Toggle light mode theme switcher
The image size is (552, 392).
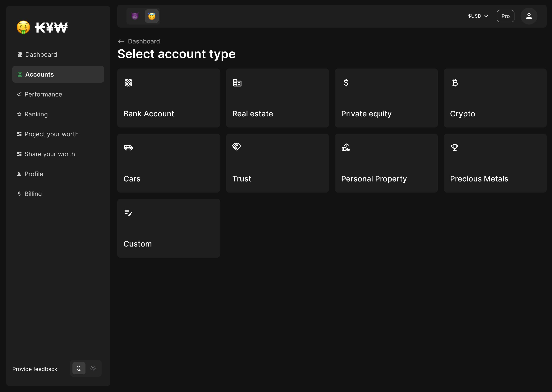(93, 368)
